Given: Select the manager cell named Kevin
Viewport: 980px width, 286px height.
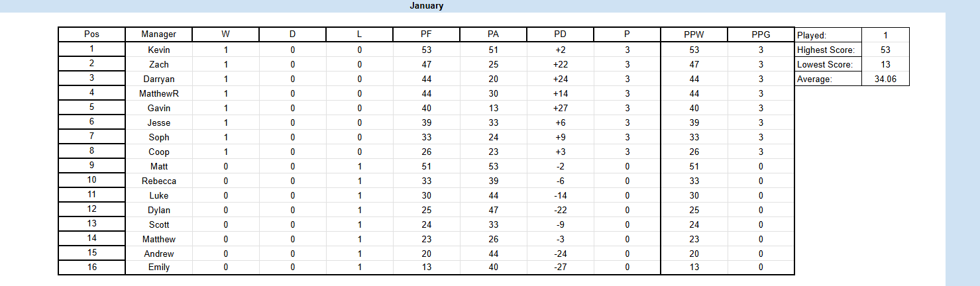Looking at the screenshot, I should (x=159, y=50).
